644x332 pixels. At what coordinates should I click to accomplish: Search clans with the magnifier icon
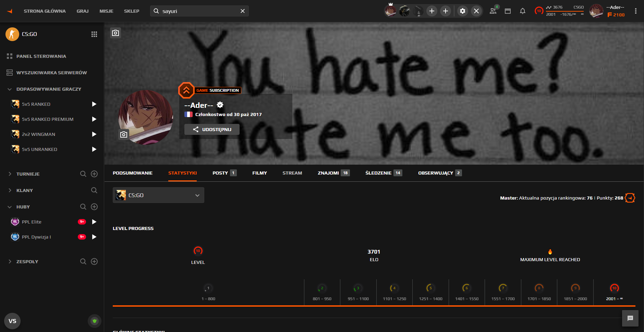pos(94,190)
